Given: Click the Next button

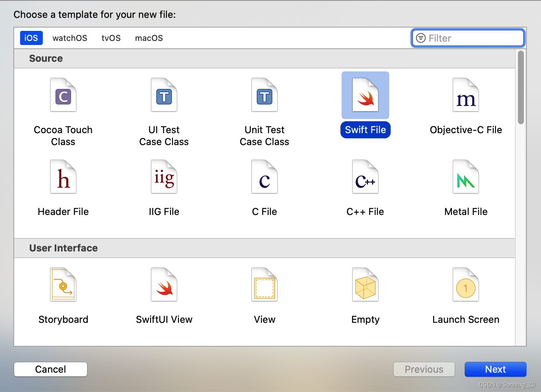Looking at the screenshot, I should click(496, 369).
